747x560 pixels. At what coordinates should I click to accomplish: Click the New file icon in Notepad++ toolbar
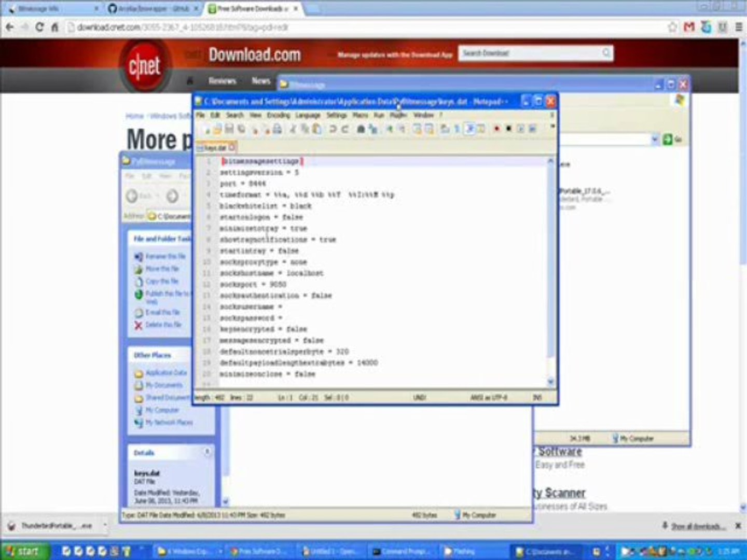click(206, 129)
